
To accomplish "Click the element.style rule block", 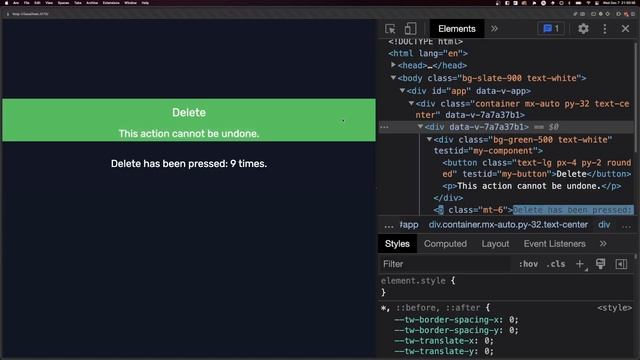I will pos(418,287).
